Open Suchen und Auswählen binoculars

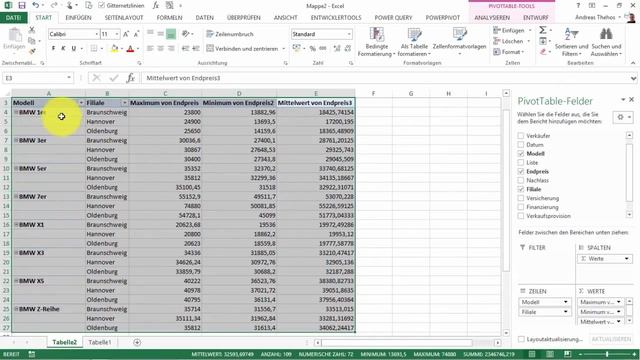coord(606,42)
